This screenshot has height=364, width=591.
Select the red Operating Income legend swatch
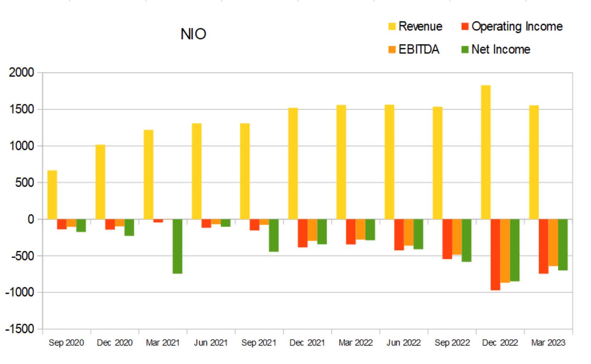pyautogui.click(x=465, y=26)
